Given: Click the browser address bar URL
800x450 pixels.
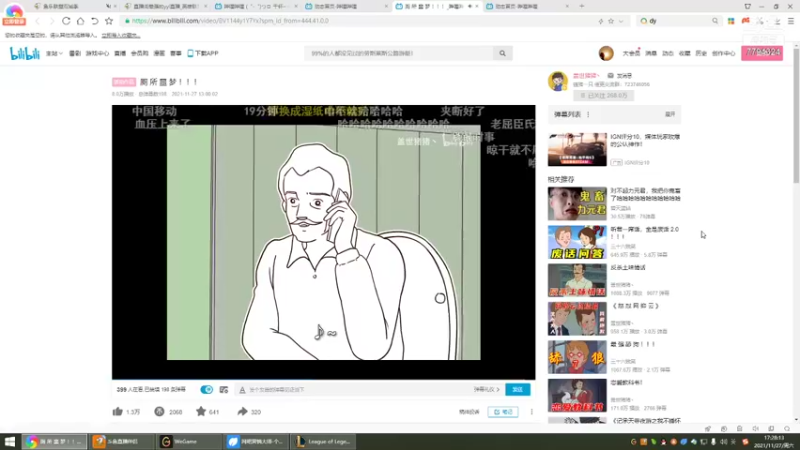Looking at the screenshot, I should pyautogui.click(x=230, y=21).
